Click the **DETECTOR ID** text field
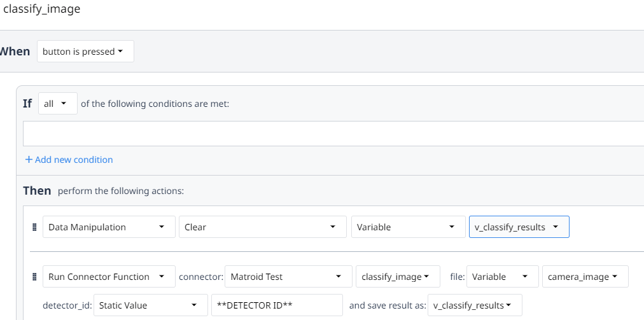This screenshot has width=644, height=320. 277,305
